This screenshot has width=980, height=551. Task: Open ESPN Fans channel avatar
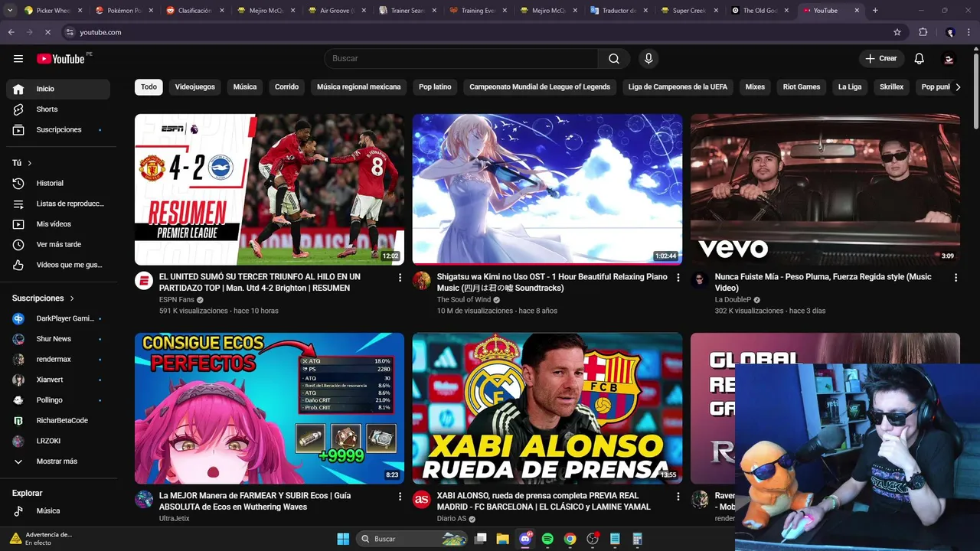coord(144,280)
